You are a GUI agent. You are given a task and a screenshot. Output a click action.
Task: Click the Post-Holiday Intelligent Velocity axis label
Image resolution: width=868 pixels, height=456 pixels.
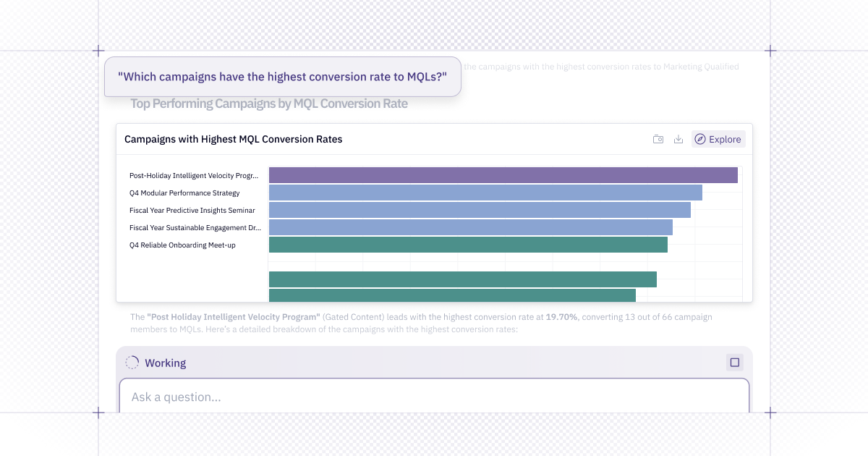click(194, 176)
